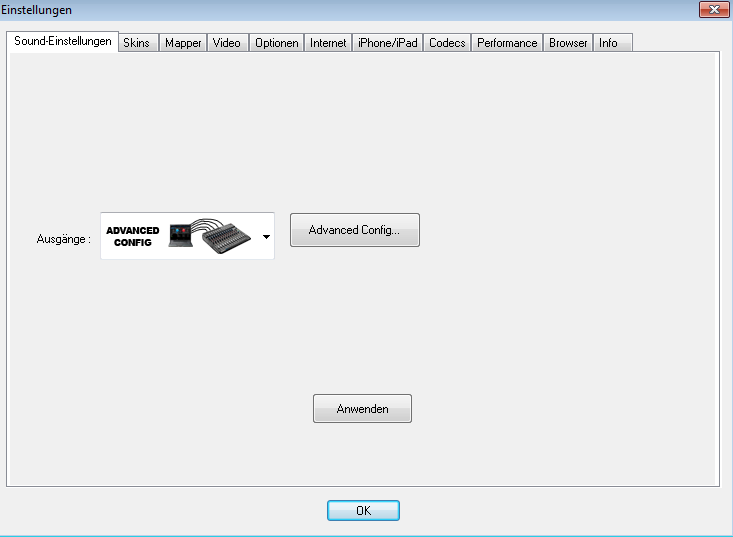Select the Browser tab
Viewport: 733px width, 537px height.
(x=568, y=43)
